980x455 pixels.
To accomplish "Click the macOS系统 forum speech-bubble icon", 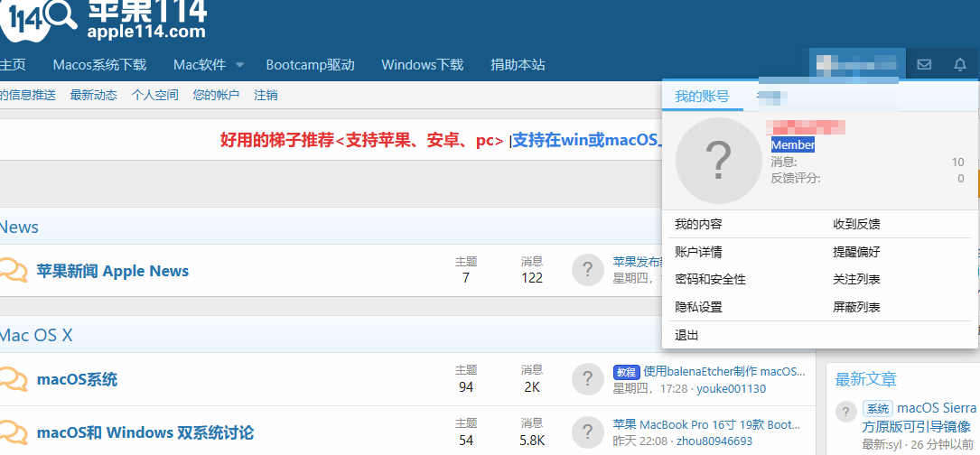I will coord(14,379).
